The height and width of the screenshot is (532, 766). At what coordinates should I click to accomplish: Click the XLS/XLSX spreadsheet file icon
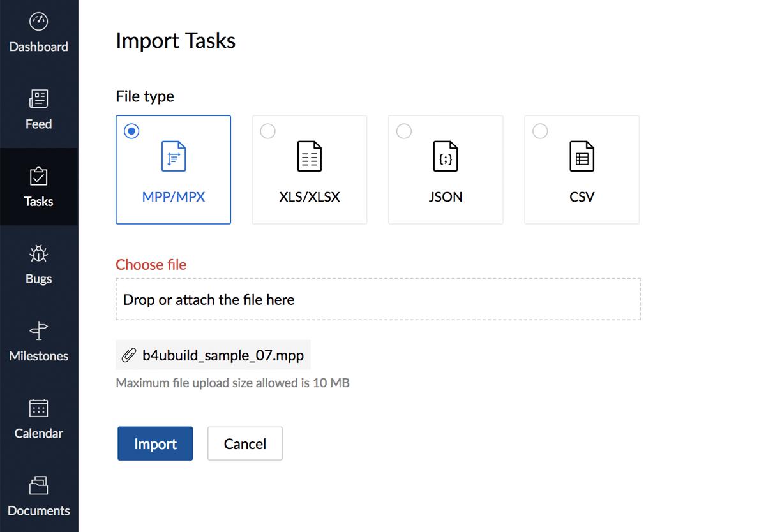[310, 156]
